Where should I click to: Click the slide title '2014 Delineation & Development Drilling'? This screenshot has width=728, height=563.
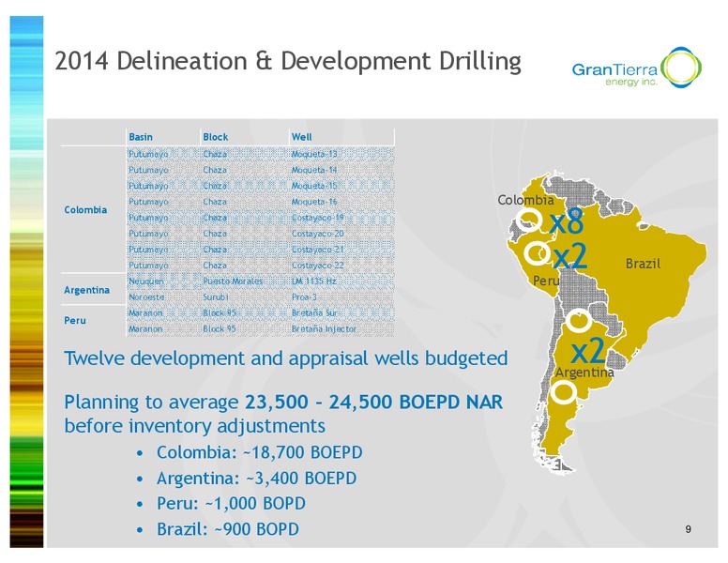click(288, 61)
